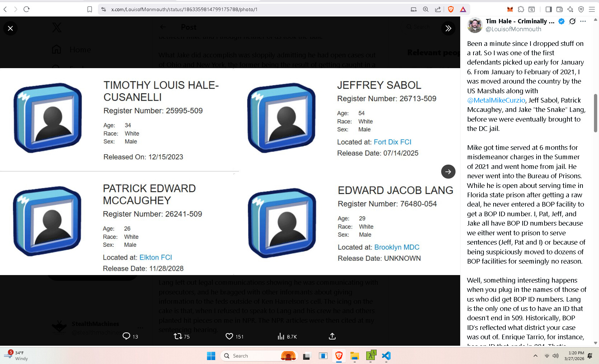Open Grok icon next to author name
Screen dimensions: 599x364
coord(572,22)
